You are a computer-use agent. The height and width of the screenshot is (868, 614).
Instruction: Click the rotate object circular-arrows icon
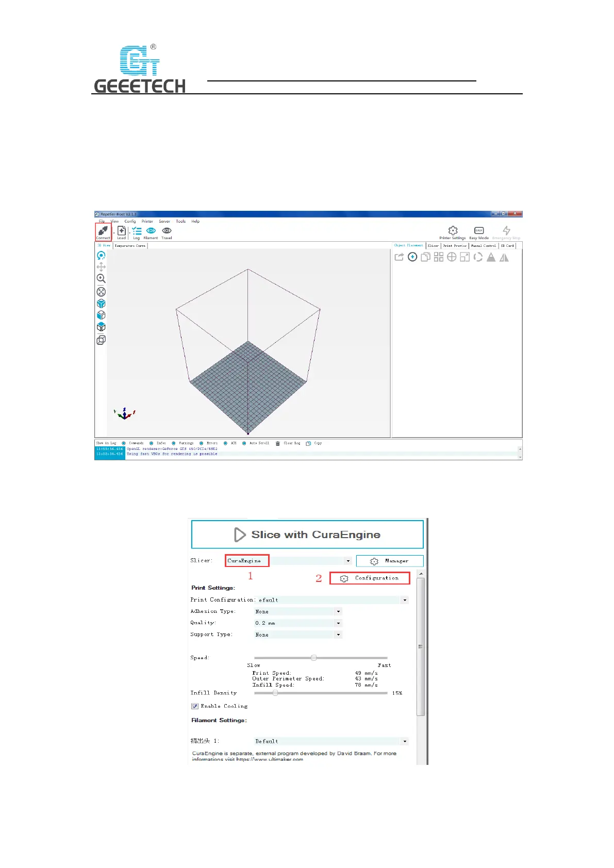point(478,257)
